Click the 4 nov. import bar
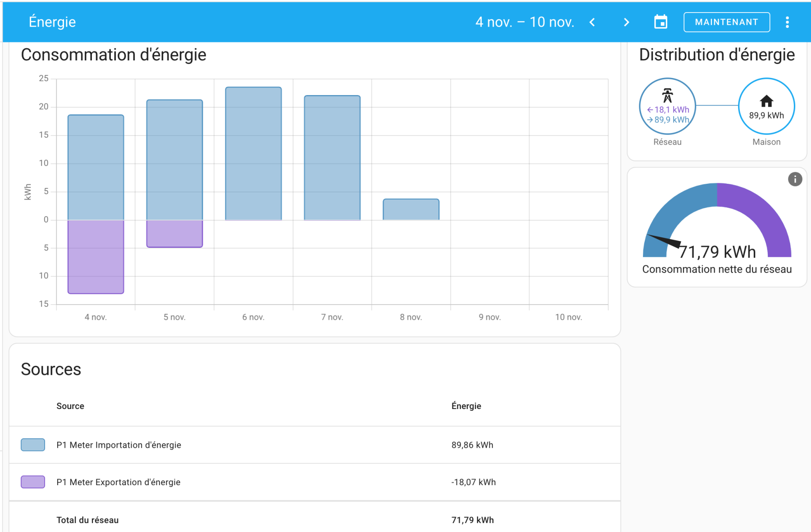 point(96,168)
